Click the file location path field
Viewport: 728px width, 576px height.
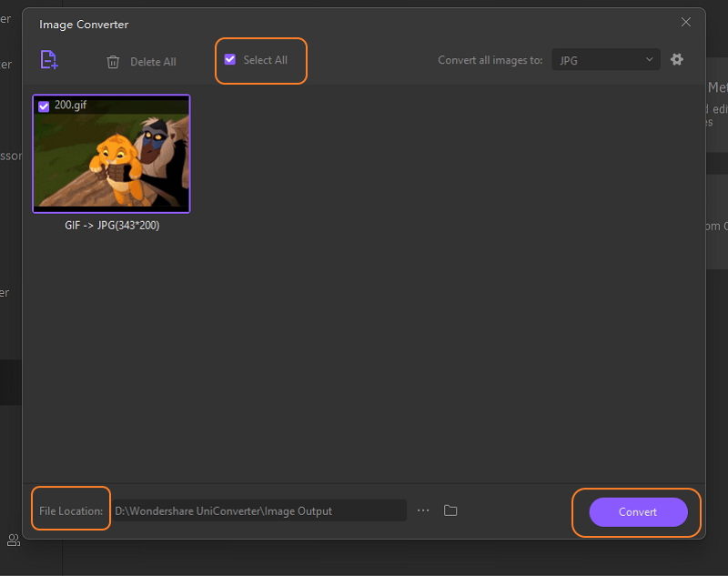click(259, 510)
